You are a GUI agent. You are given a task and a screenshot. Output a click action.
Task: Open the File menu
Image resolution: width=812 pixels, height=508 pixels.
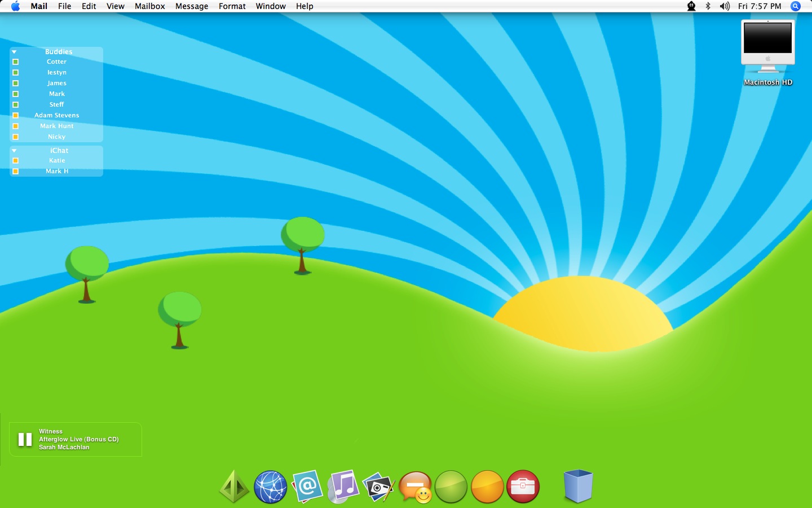(65, 6)
